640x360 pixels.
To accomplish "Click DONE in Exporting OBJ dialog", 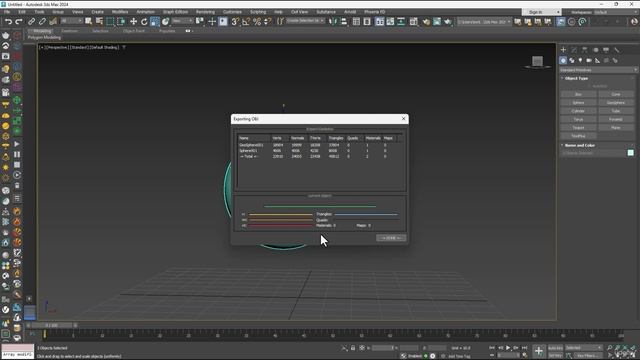I will click(391, 238).
